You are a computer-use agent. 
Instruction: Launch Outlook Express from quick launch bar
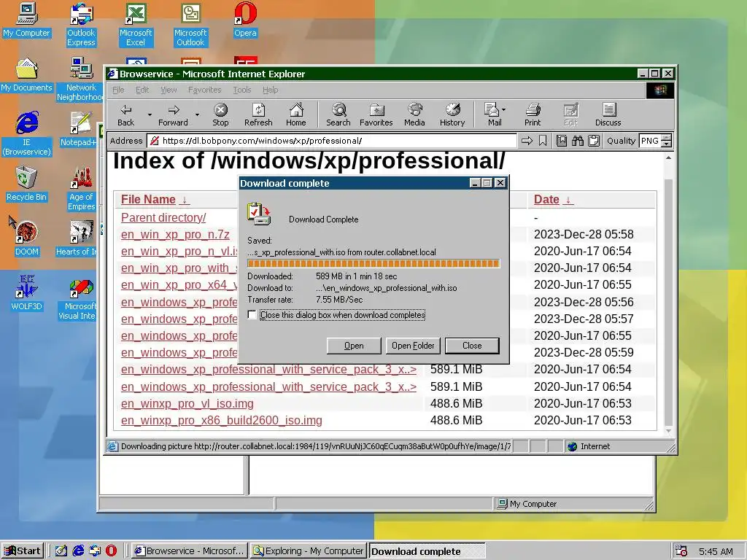pos(95,551)
